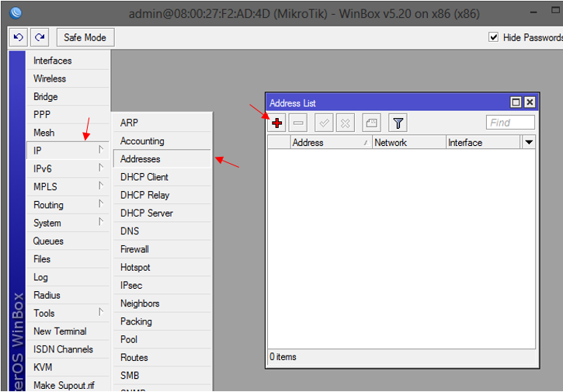Click the Comment button in Address List toolbar
The width and height of the screenshot is (563, 392).
(372, 123)
